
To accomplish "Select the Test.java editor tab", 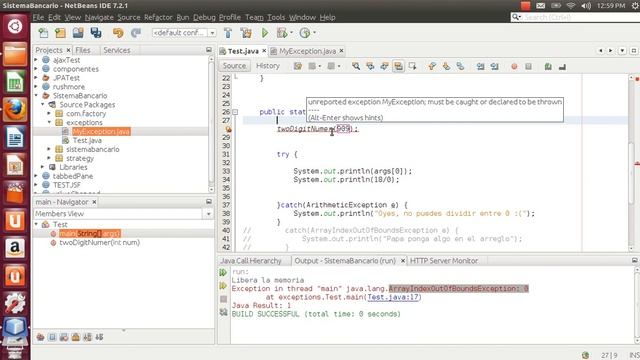I will [x=243, y=51].
